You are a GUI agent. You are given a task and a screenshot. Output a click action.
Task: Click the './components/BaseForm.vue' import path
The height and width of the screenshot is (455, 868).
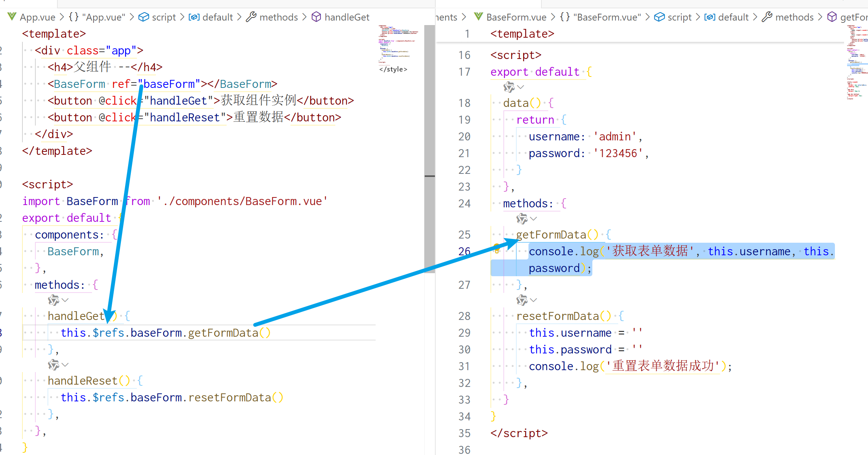coord(242,201)
